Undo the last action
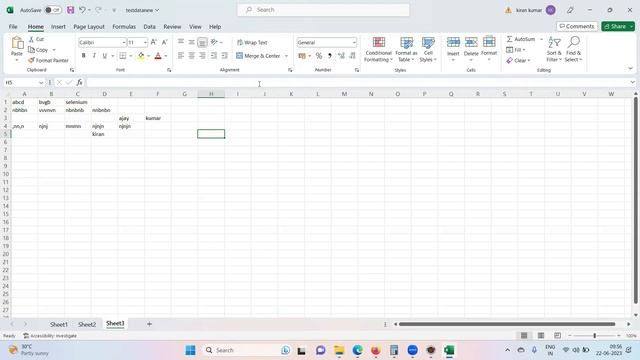This screenshot has height=360, width=640. coord(82,10)
